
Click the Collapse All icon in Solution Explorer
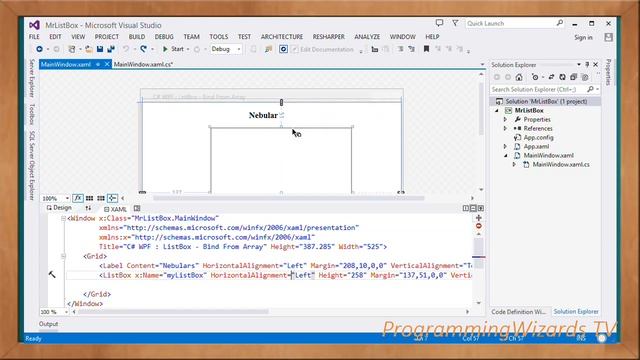(573, 77)
